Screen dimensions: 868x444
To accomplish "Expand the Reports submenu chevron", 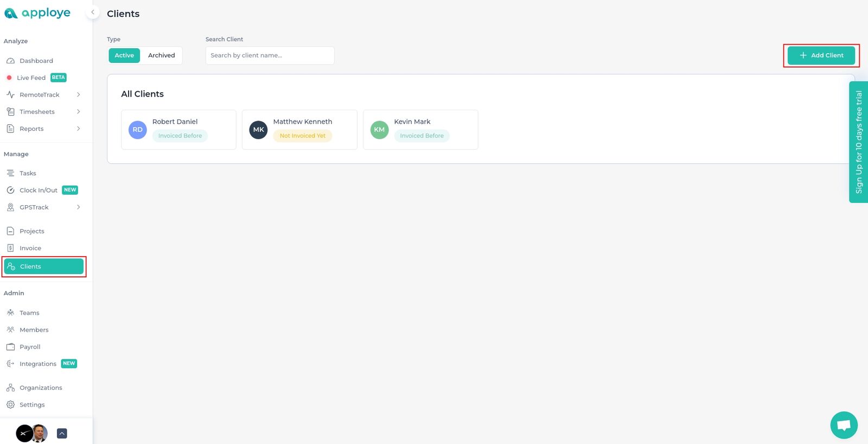I will (79, 129).
